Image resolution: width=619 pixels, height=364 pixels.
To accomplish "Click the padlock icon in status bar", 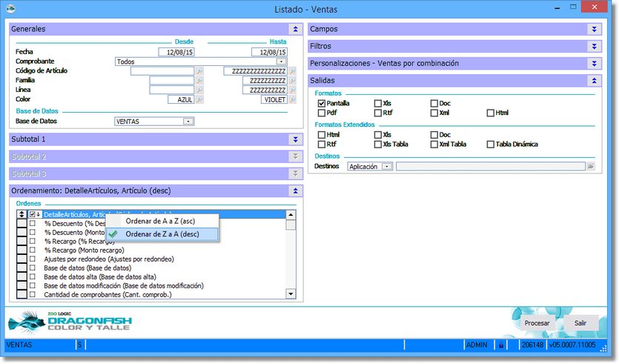I will 501,345.
